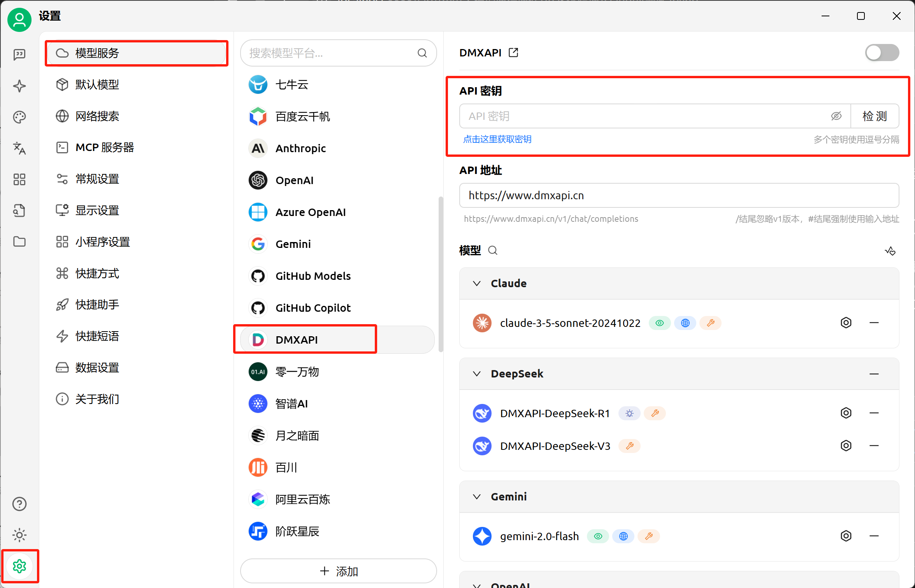915x588 pixels.
Task: Focus the API 地址 URL field
Action: (x=679, y=195)
